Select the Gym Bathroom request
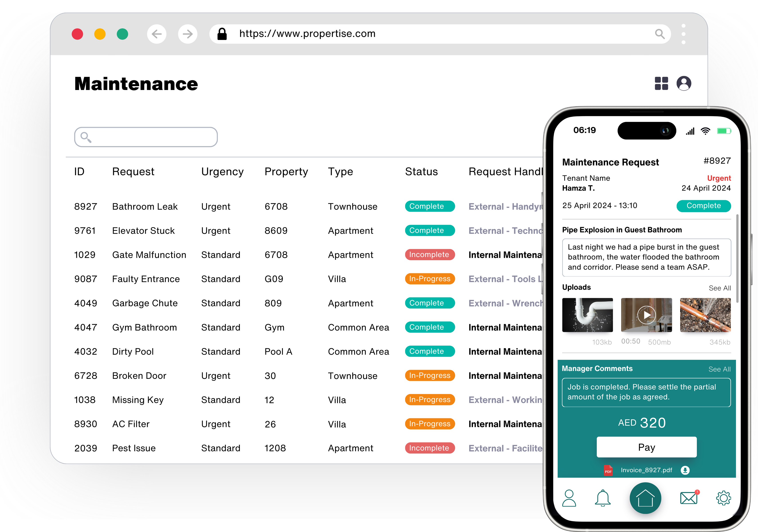This screenshot has height=532, width=758. [x=145, y=327]
